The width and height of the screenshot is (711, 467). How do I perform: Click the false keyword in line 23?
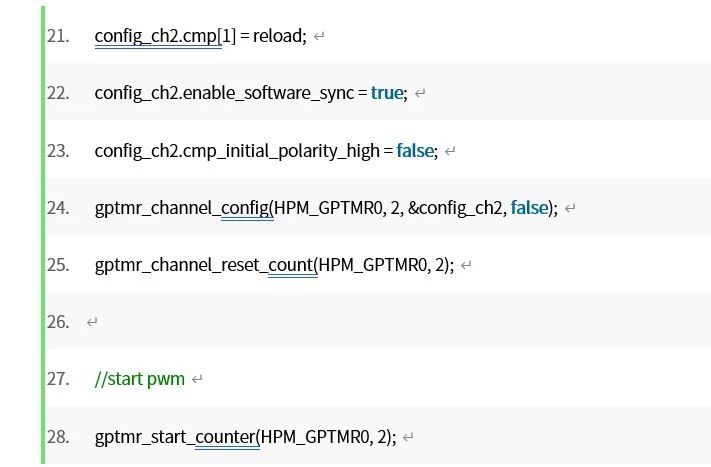tap(415, 151)
